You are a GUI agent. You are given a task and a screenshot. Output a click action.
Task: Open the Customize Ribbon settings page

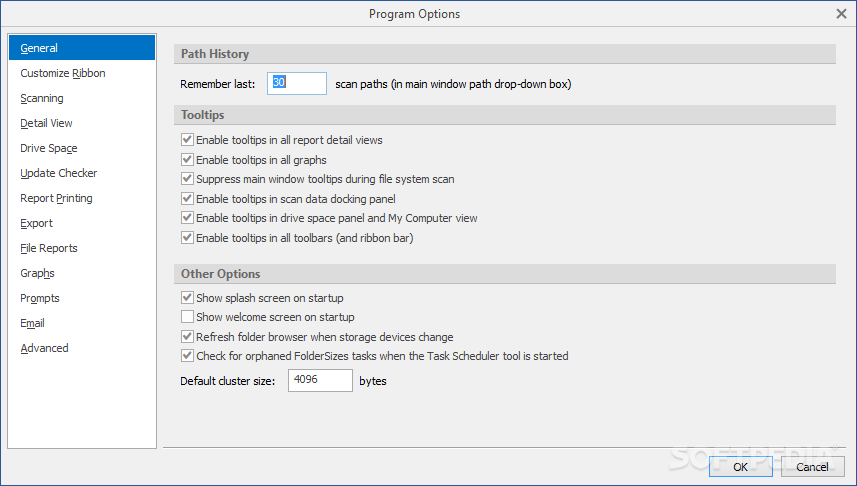pos(63,73)
